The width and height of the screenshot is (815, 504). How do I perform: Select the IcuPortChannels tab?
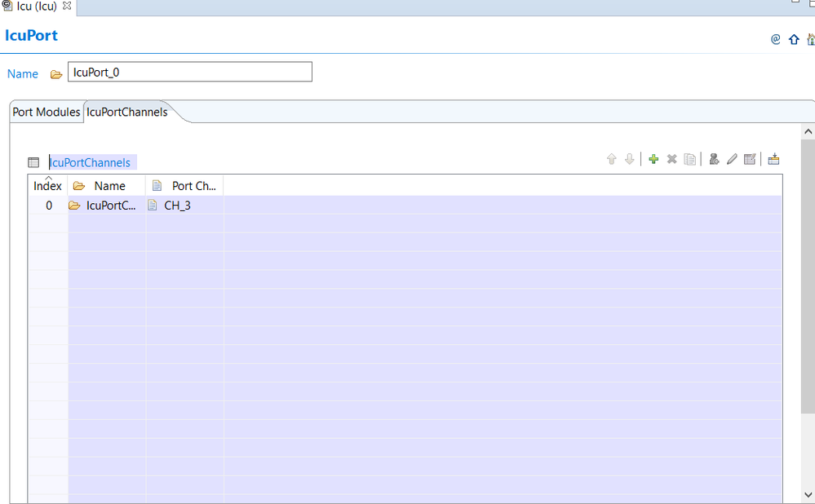tap(126, 113)
